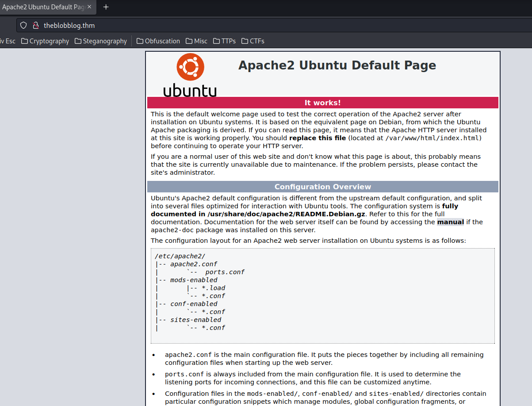Click the replace this file bold text
The image size is (532, 406).
[x=318, y=138]
